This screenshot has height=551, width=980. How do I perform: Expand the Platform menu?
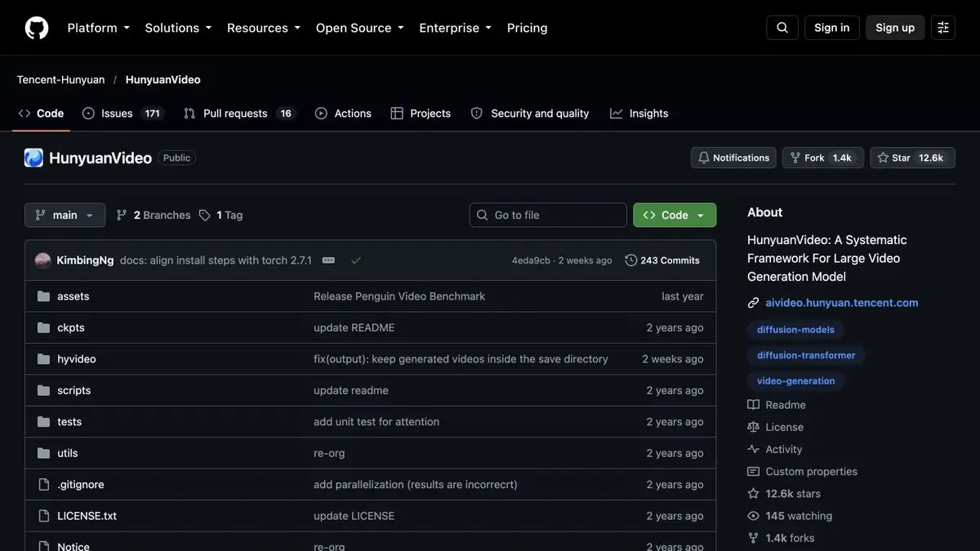click(x=98, y=28)
